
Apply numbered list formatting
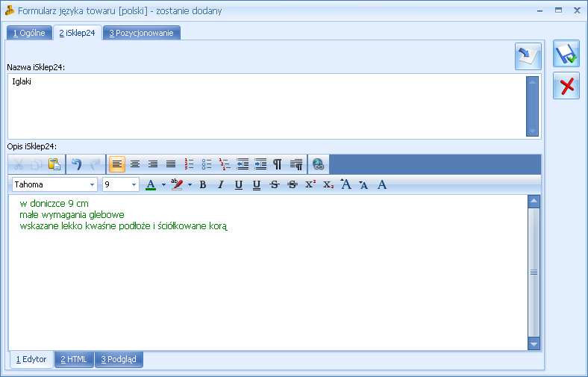coord(189,164)
